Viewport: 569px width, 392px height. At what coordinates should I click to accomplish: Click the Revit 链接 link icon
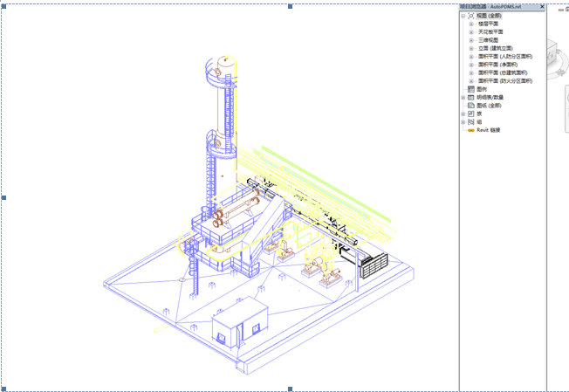[471, 130]
